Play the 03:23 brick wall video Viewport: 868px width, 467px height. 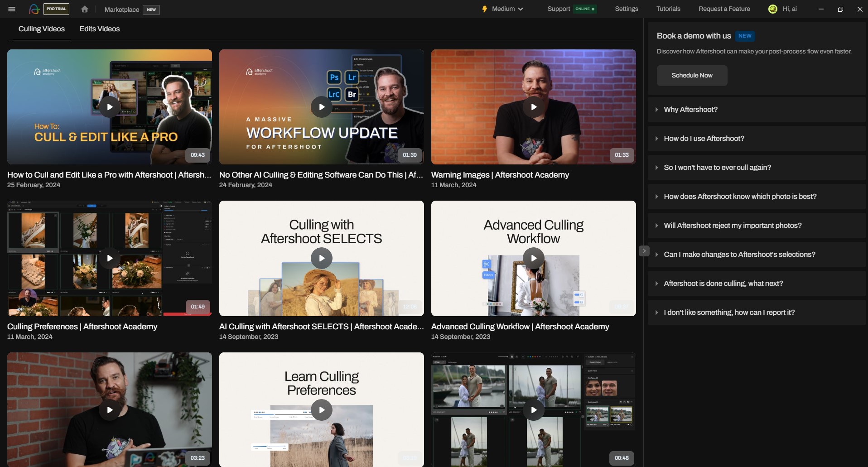110,410
